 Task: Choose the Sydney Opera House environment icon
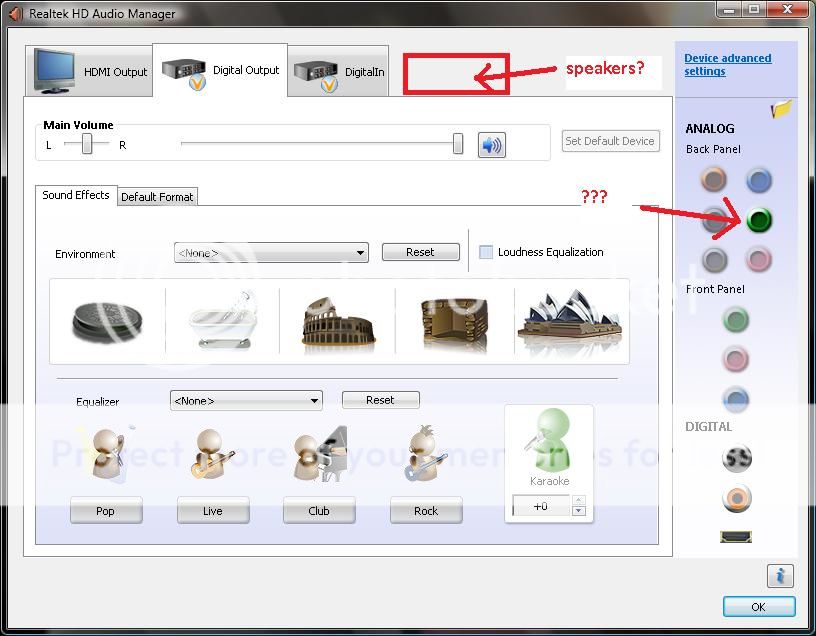pyautogui.click(x=570, y=321)
